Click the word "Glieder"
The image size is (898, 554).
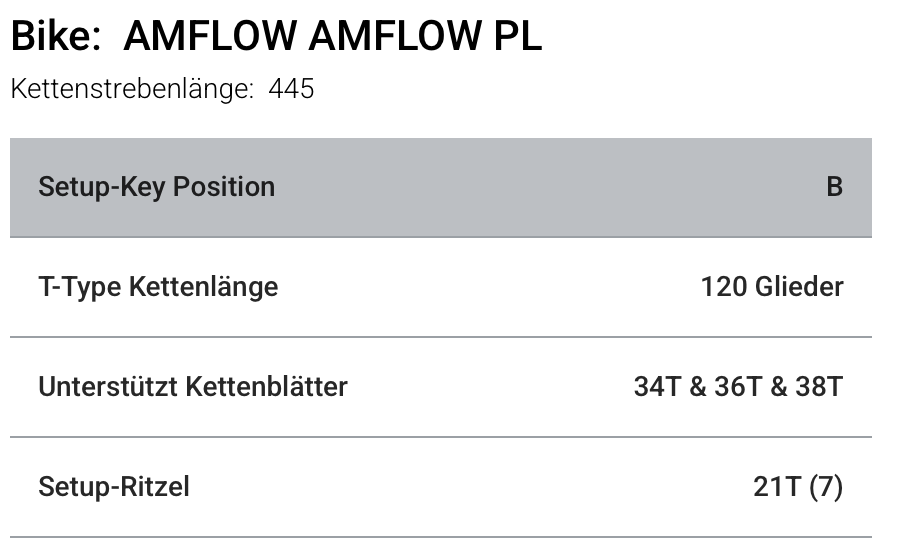point(799,288)
